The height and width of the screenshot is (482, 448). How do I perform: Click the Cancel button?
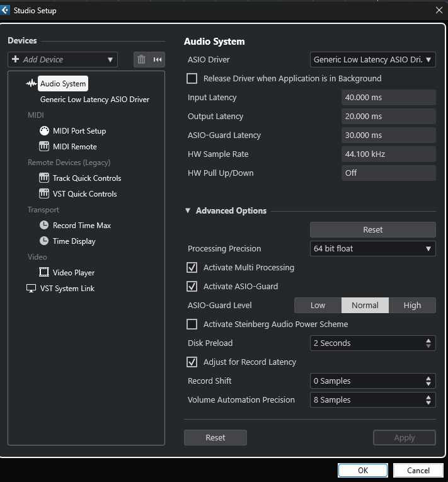point(418,470)
